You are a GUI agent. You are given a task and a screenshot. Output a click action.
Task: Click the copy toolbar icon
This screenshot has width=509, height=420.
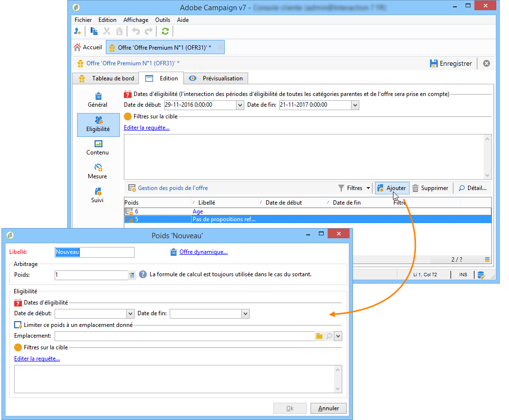94,31
